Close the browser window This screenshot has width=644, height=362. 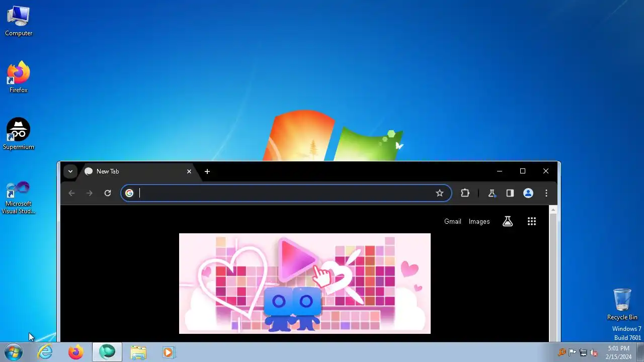546,171
